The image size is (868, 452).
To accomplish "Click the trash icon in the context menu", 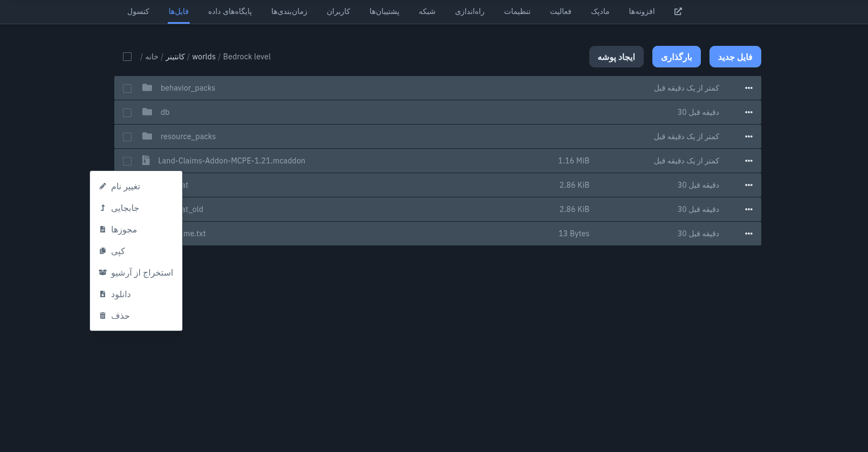I will pos(103,316).
